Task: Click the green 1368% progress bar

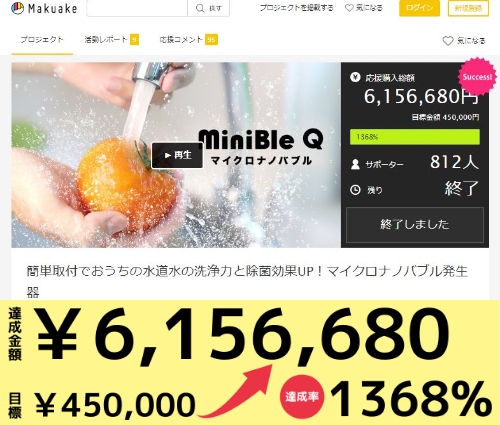Action: [x=415, y=137]
